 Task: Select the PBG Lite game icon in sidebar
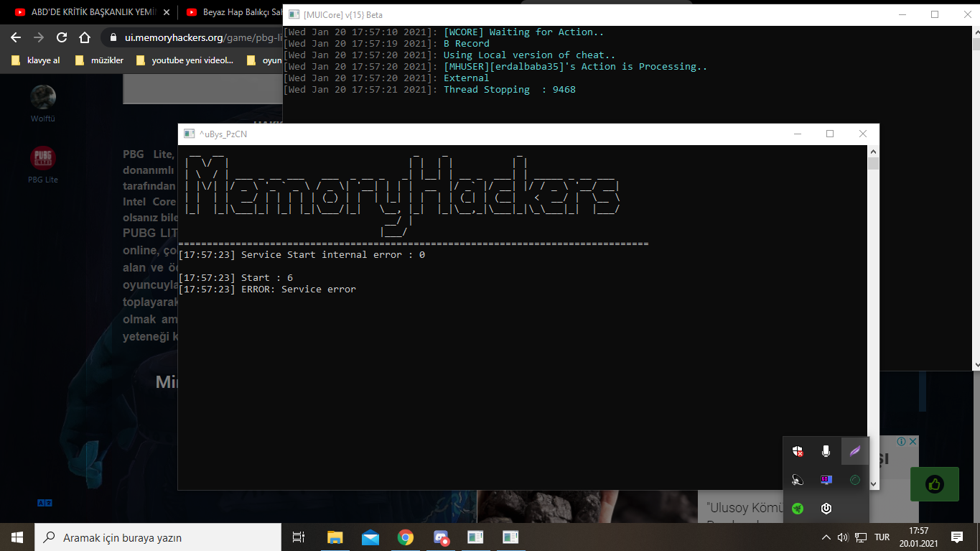click(43, 158)
